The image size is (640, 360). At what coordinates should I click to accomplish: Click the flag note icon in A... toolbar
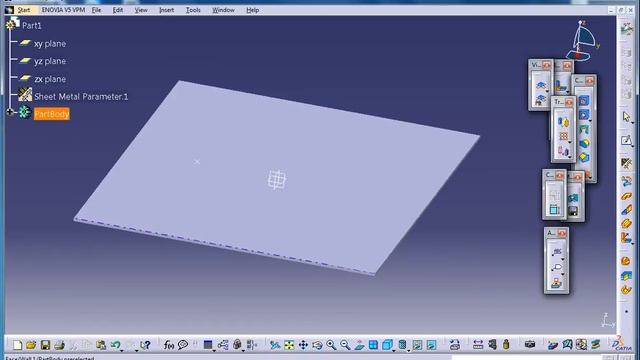557,267
